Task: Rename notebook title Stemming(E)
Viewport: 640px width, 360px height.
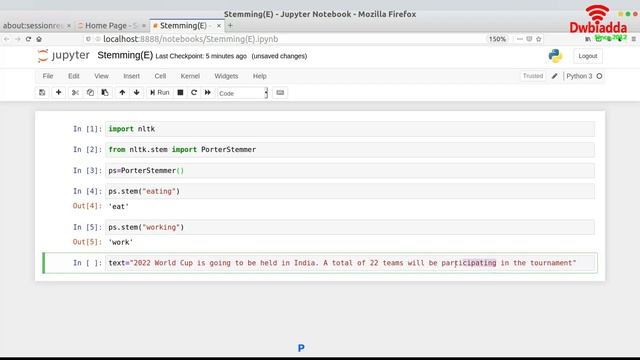Action: coord(125,56)
